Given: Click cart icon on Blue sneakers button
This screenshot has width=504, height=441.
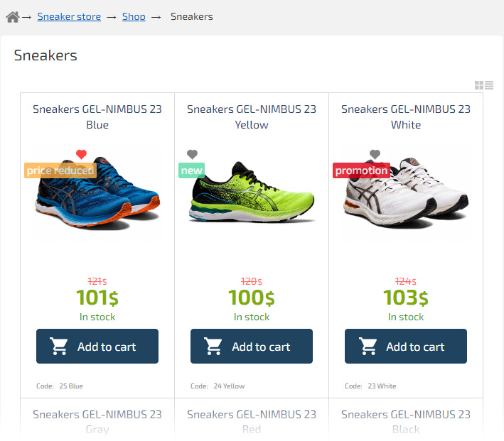Looking at the screenshot, I should coord(59,347).
